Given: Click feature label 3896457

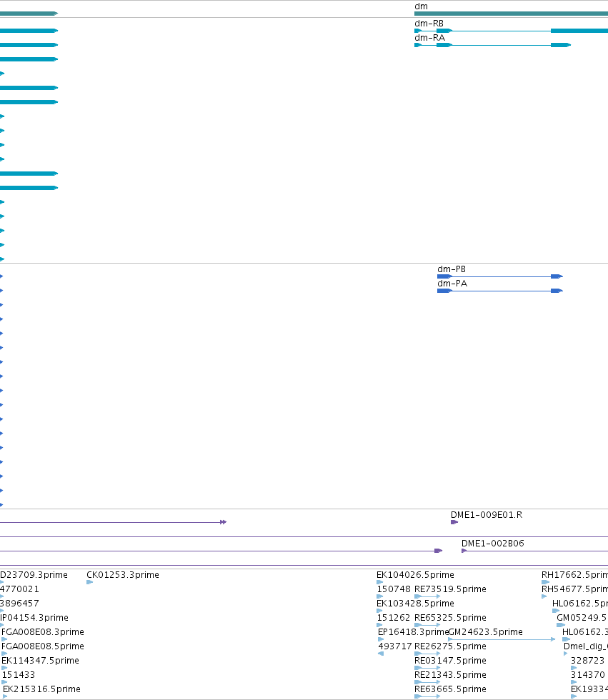Looking at the screenshot, I should (x=19, y=604).
